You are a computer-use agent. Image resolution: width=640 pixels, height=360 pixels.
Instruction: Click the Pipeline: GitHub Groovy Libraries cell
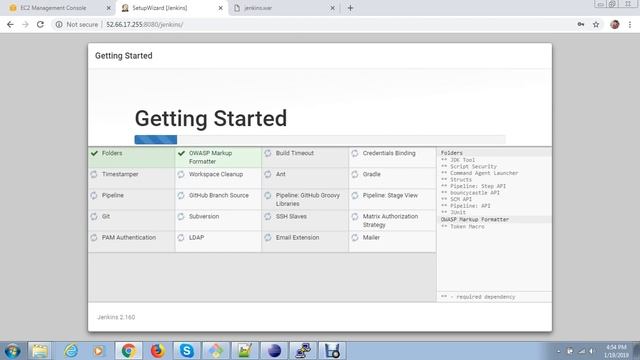click(x=305, y=199)
